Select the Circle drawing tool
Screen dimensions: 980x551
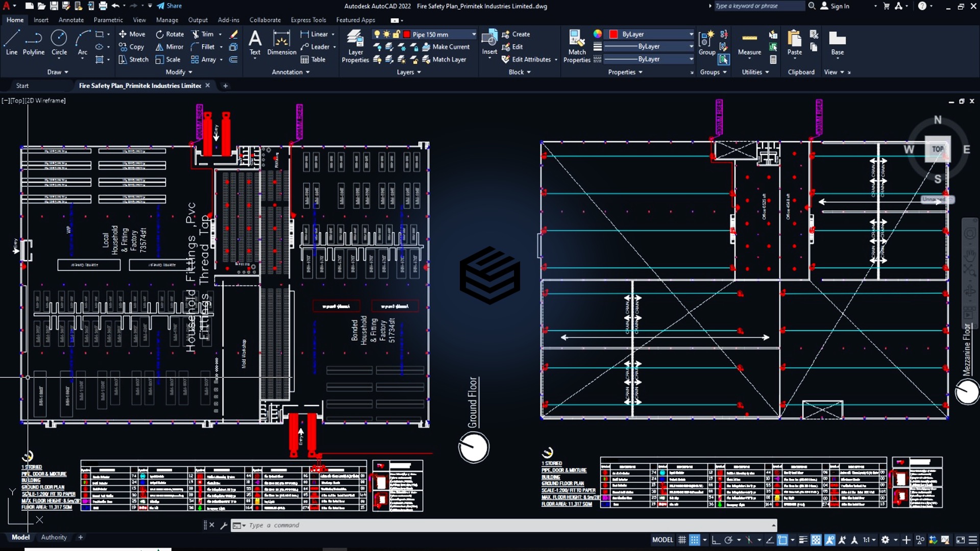(59, 43)
